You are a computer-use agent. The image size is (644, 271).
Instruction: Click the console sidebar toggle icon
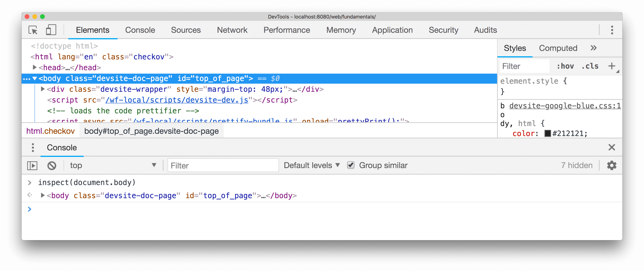click(33, 166)
